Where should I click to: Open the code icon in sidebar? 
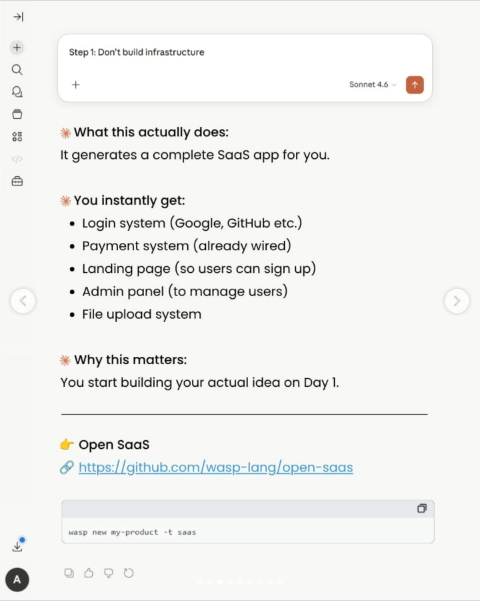point(17,159)
